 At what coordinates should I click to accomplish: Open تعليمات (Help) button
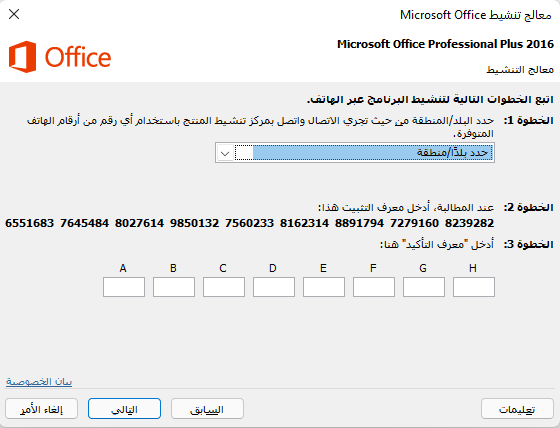click(x=517, y=409)
